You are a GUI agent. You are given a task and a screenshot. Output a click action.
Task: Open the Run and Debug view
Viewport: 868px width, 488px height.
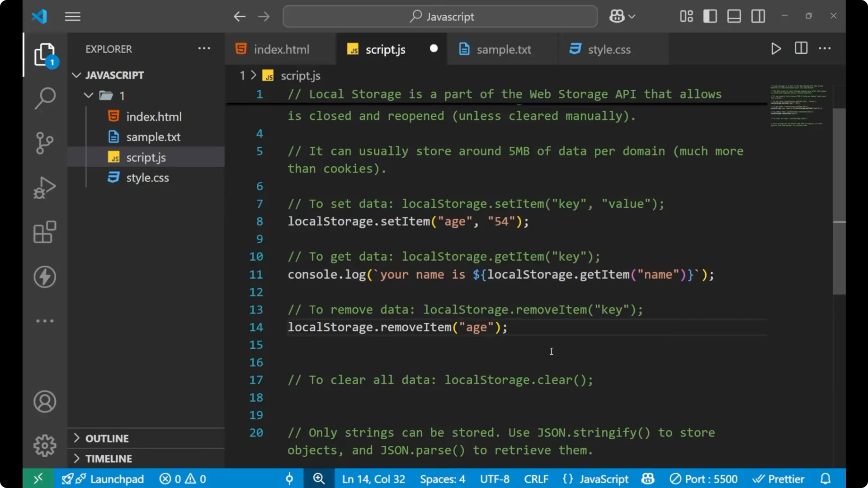pos(44,187)
